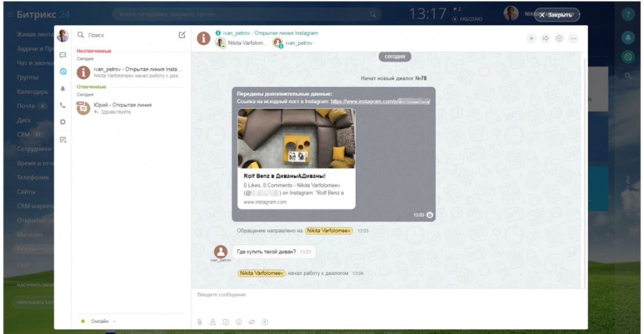644x334 pixels.
Task: Click the Битрикс 24 logo
Action: (x=43, y=14)
